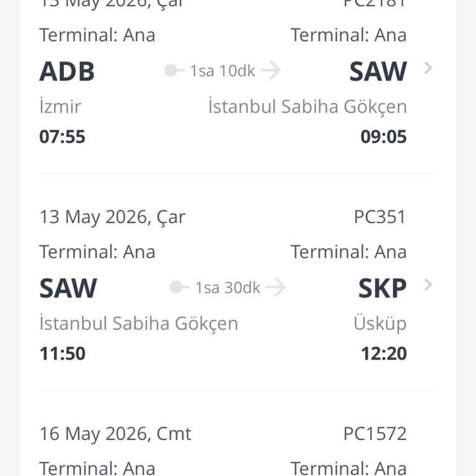Tap the Üsküp city label
The image size is (476, 476).
(x=380, y=324)
